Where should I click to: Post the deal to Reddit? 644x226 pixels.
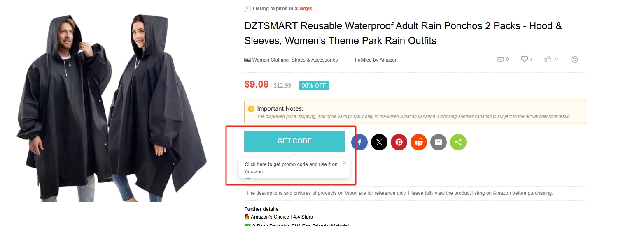(419, 142)
